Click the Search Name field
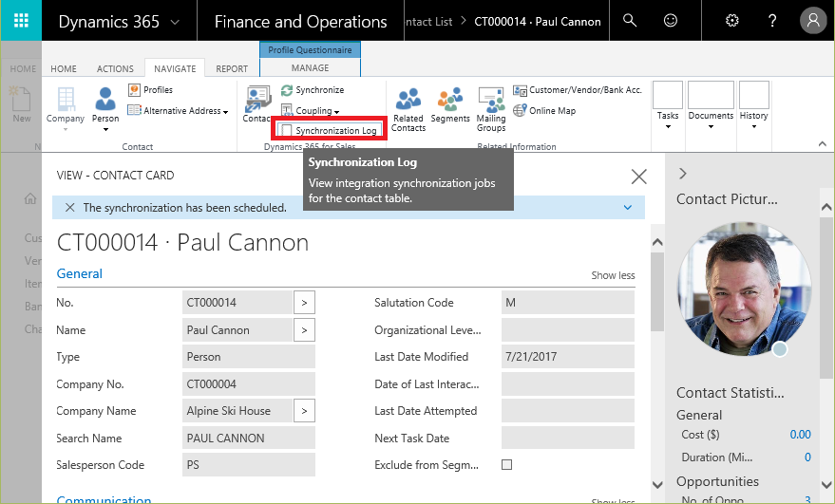The image size is (835, 504). [x=249, y=438]
